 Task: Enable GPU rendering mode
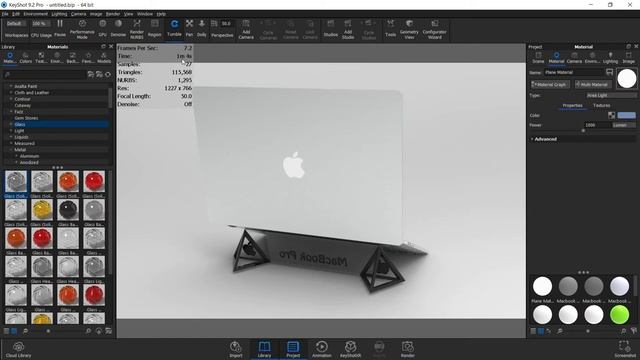[102, 29]
